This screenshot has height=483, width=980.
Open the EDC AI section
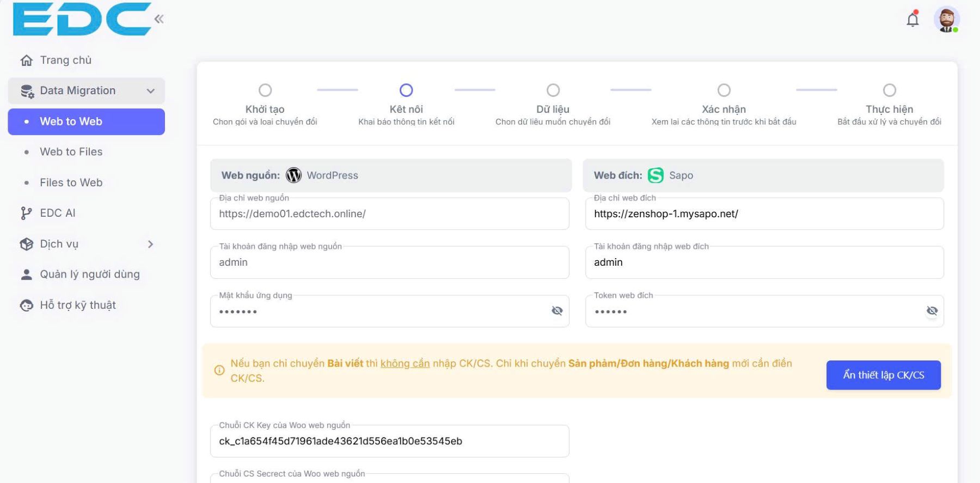click(x=57, y=213)
